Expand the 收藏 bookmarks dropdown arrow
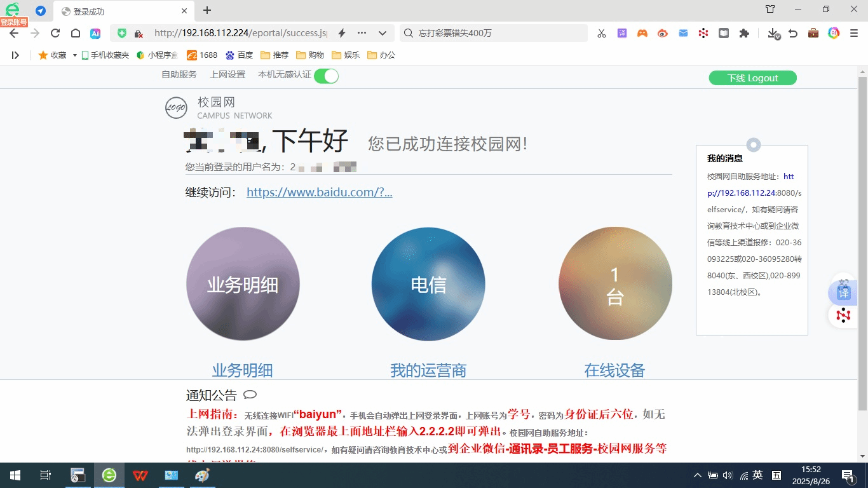Screen dimensions: 868x488 point(74,55)
